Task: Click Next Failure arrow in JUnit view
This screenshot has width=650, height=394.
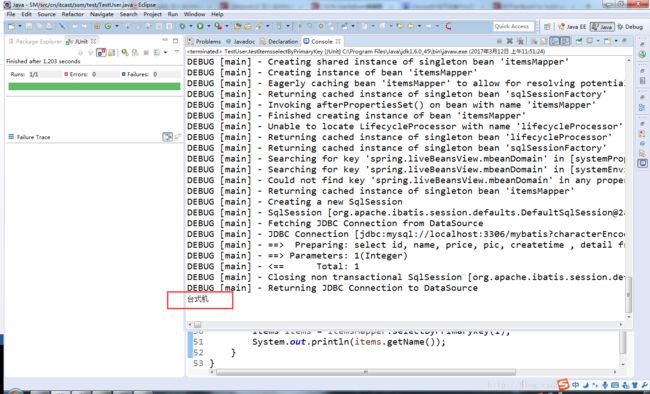Action: pyautogui.click(x=81, y=53)
